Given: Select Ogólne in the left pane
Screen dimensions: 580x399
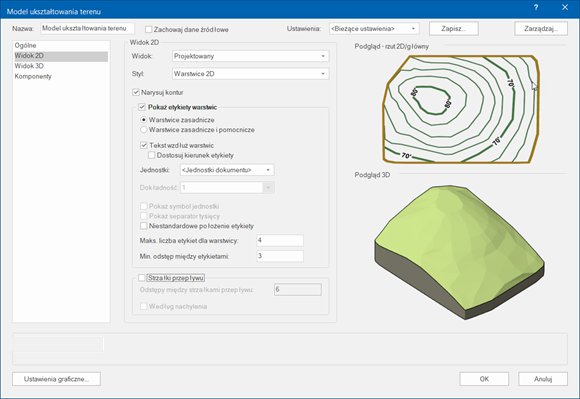Looking at the screenshot, I should click(x=61, y=45).
